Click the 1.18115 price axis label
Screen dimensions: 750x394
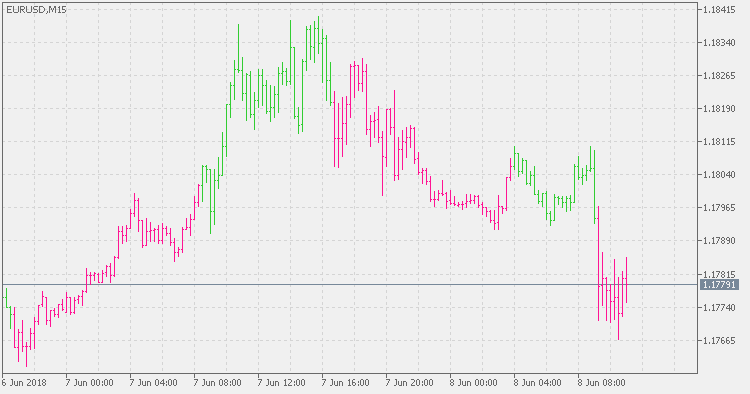coord(719,142)
